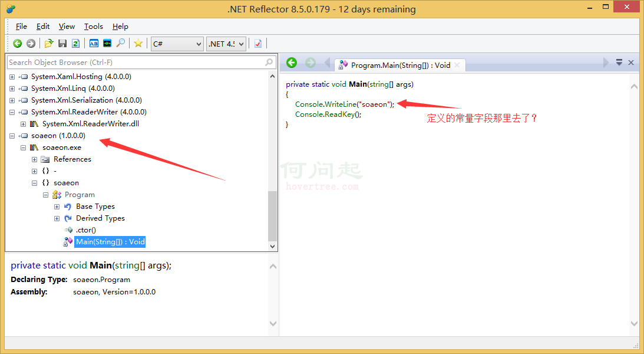The height and width of the screenshot is (354, 644).
Task: Click the soaeon.Program declaring type link
Action: pos(101,280)
